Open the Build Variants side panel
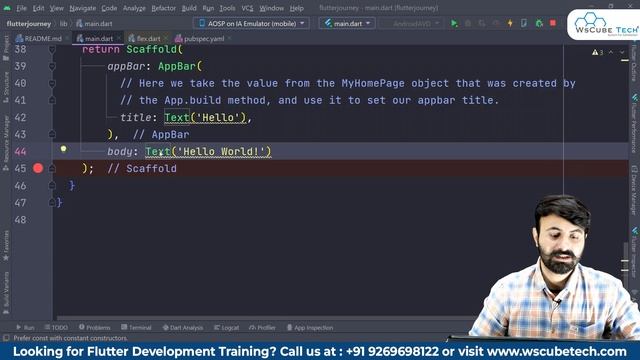 tap(6, 293)
